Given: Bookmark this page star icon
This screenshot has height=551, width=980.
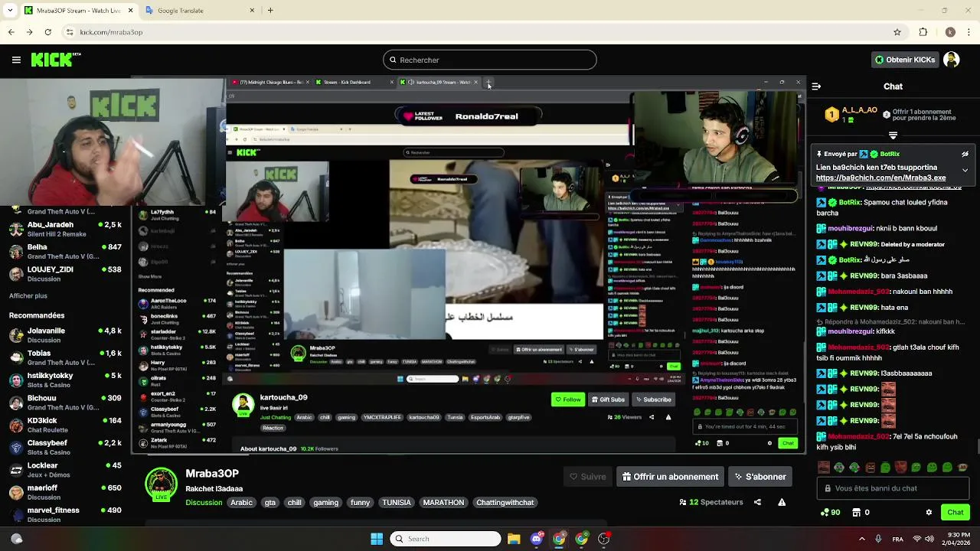Looking at the screenshot, I should click(x=897, y=32).
